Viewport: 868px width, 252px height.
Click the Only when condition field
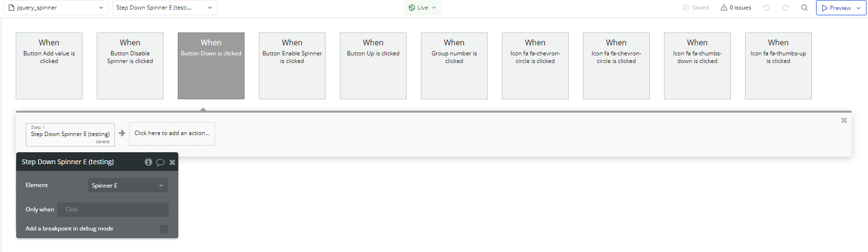point(113,210)
